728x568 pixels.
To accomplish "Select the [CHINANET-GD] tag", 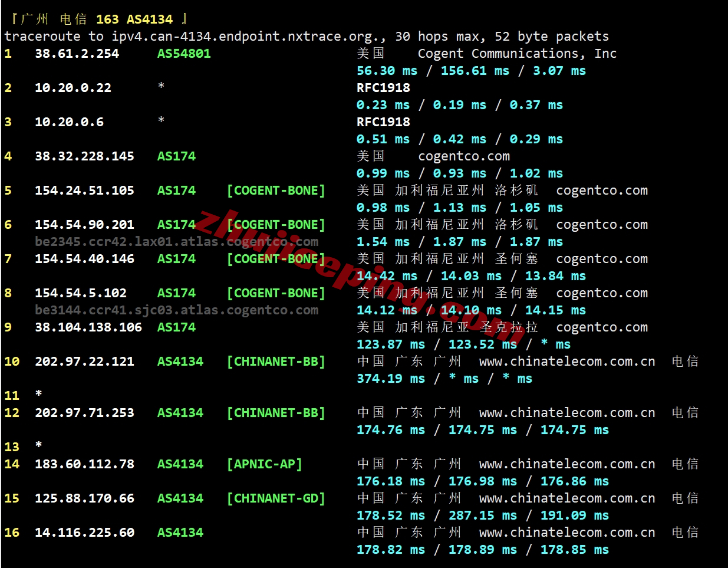I will [x=276, y=498].
